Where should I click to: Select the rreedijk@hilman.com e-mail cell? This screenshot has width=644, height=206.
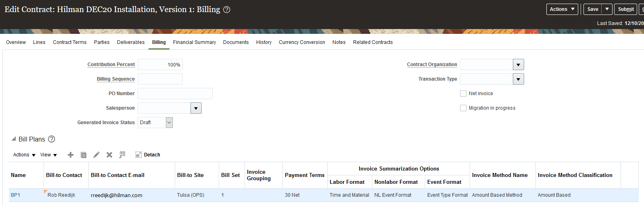(132, 195)
